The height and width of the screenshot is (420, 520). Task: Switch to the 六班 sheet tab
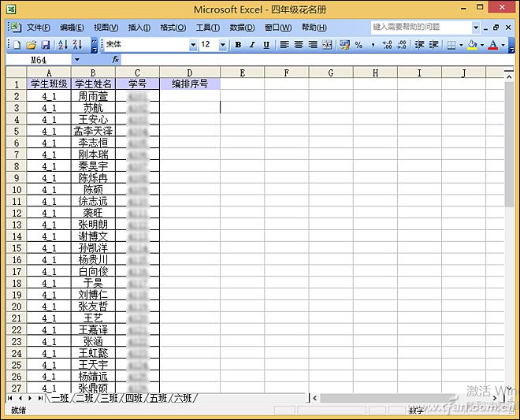183,398
